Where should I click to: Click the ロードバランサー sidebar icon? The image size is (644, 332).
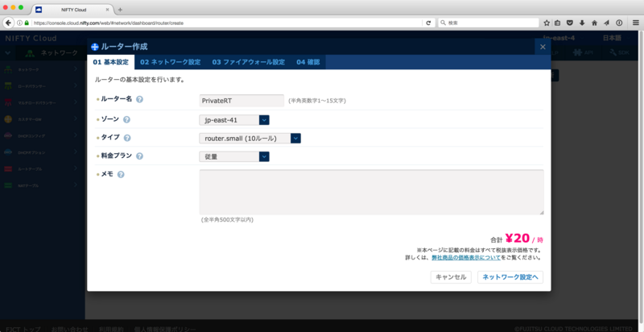coord(9,86)
